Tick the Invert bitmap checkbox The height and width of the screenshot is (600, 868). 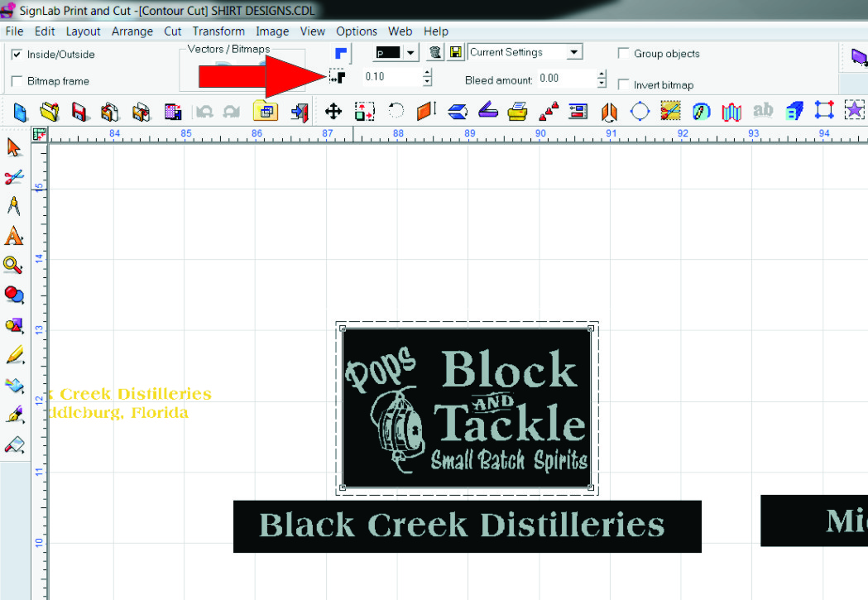[623, 84]
